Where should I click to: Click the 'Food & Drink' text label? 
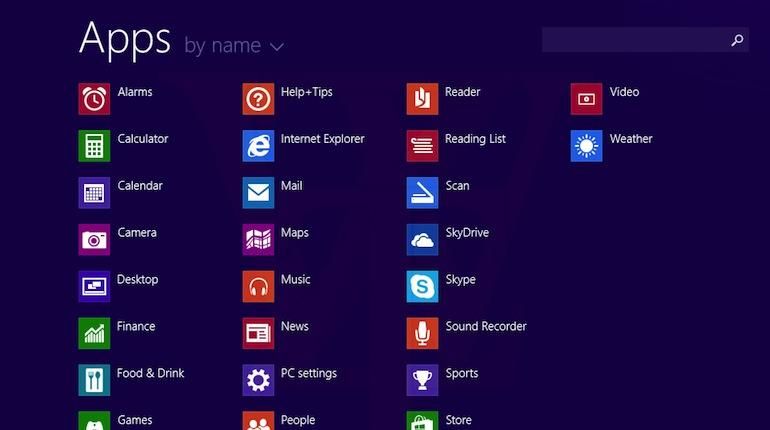pos(150,373)
